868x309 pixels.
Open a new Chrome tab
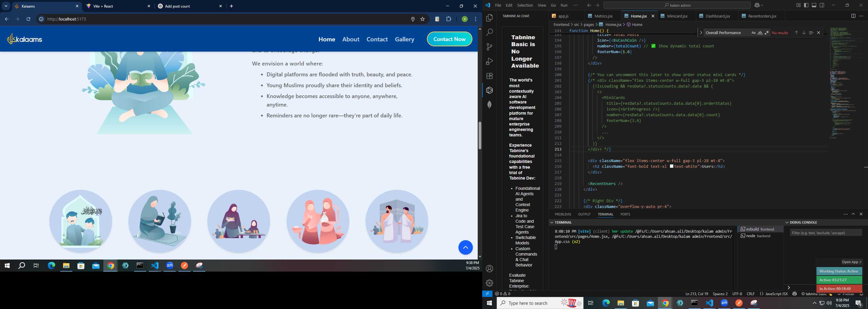point(231,6)
